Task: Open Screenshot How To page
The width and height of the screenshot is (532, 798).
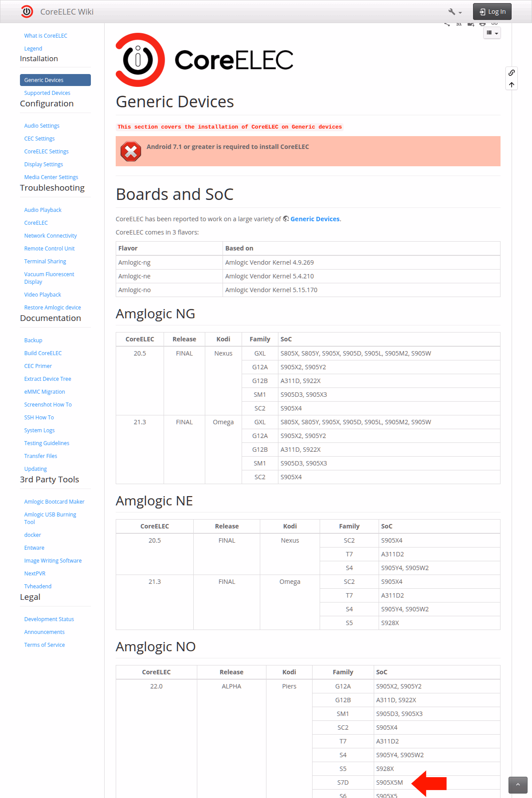Action: (48, 405)
